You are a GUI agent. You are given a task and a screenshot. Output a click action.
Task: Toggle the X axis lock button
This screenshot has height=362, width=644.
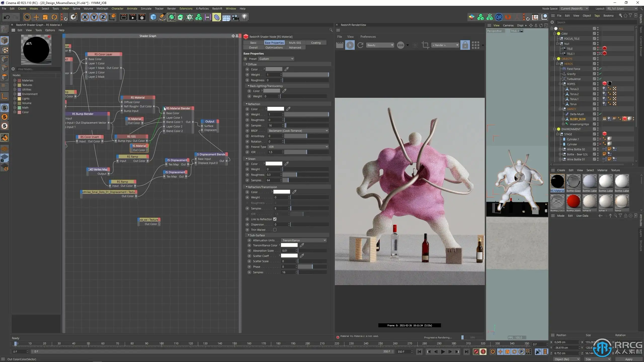coord(85,17)
